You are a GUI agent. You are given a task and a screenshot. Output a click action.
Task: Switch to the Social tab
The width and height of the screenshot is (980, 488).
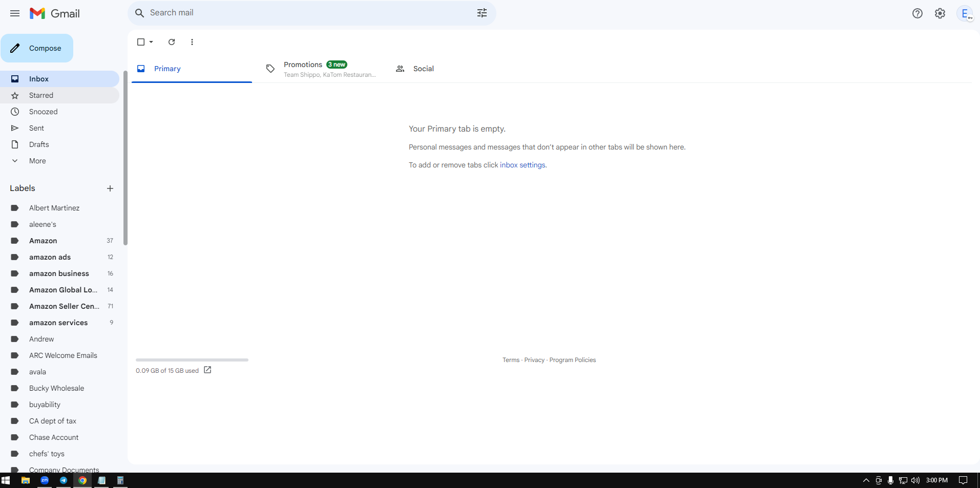pyautogui.click(x=450, y=69)
